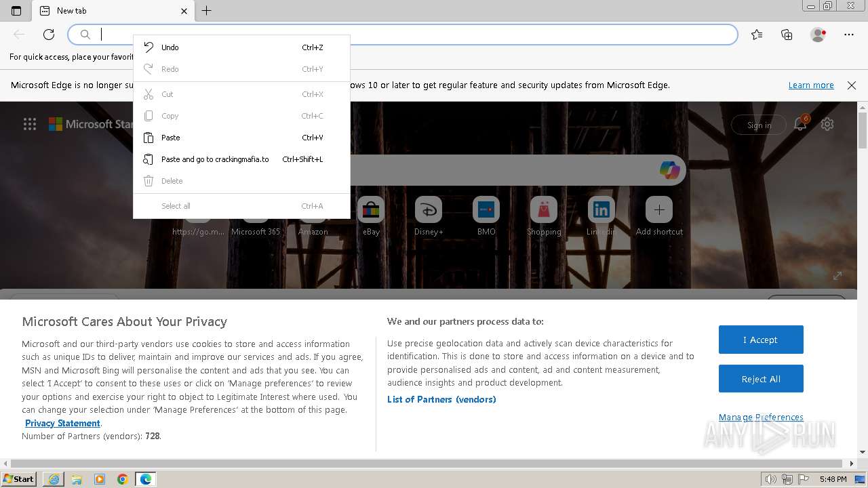Screen dimensions: 868x488
Task: Click the Sign in button
Action: click(x=759, y=125)
